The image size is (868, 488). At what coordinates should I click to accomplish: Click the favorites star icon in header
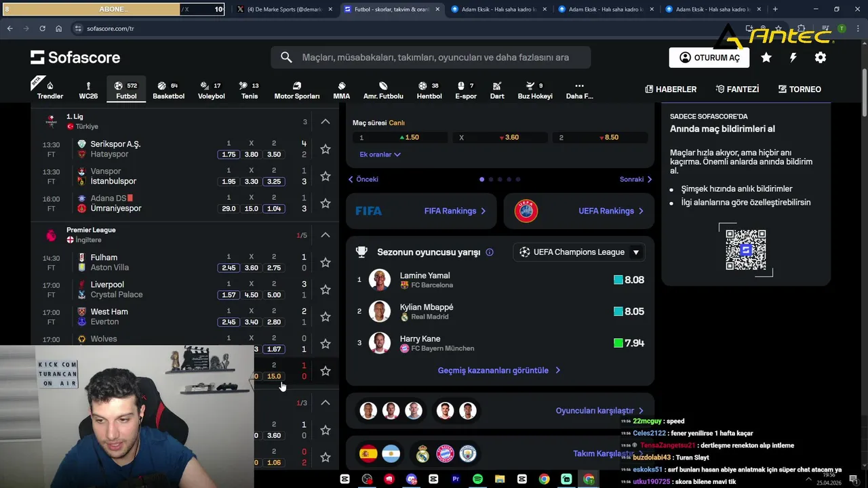tap(766, 58)
